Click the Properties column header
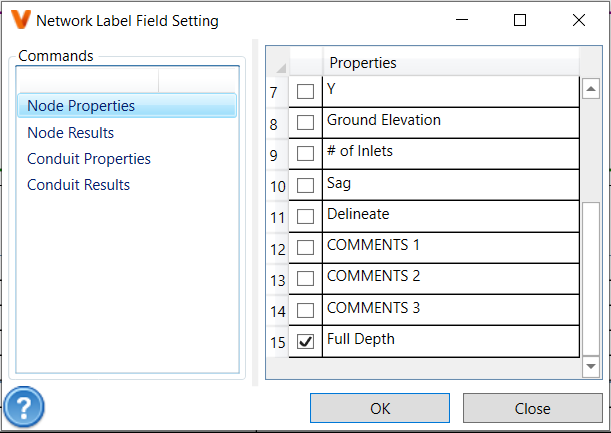This screenshot has height=433, width=611. tap(450, 63)
